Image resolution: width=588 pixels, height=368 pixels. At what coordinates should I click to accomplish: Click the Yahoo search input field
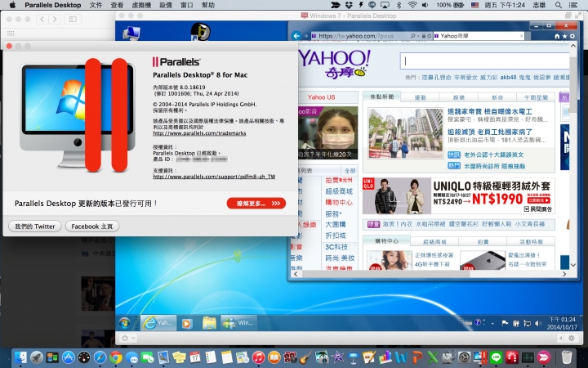point(485,61)
